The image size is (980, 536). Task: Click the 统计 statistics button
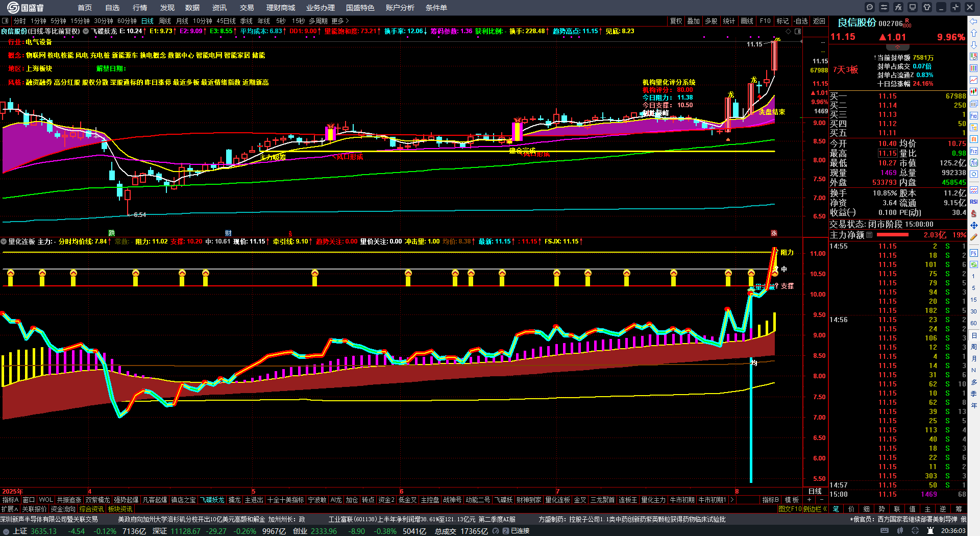[729, 21]
